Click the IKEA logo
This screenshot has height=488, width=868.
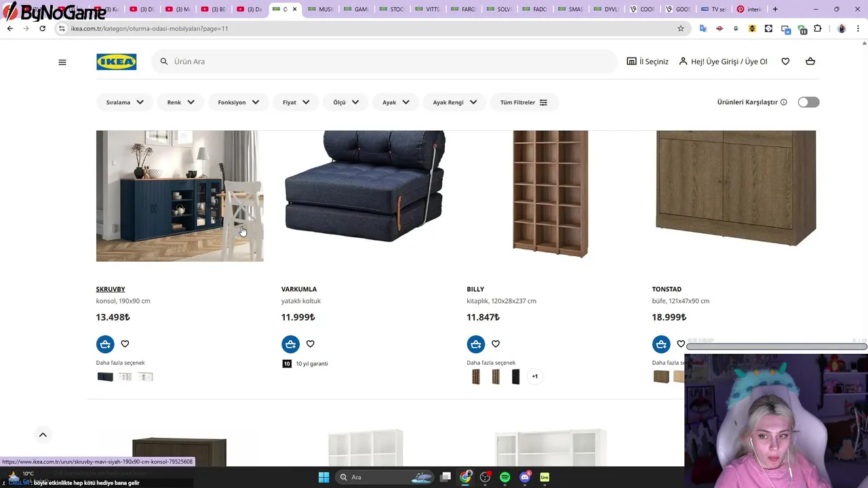click(x=116, y=62)
